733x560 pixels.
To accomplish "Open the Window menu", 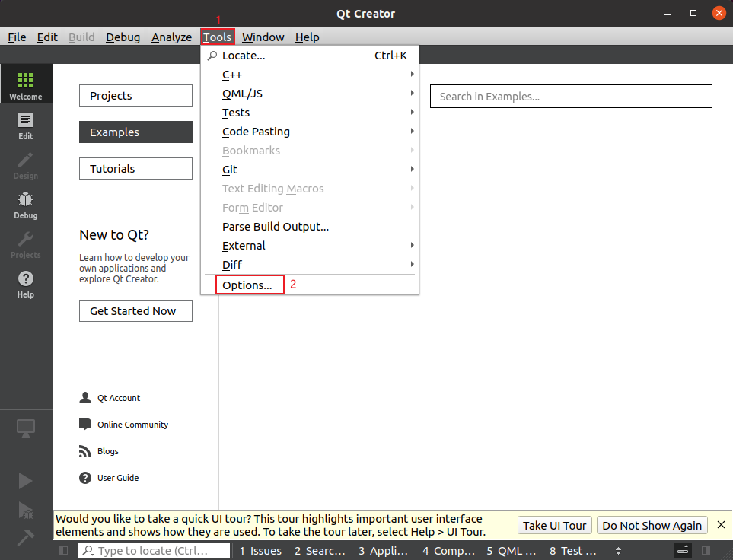I will coord(263,37).
